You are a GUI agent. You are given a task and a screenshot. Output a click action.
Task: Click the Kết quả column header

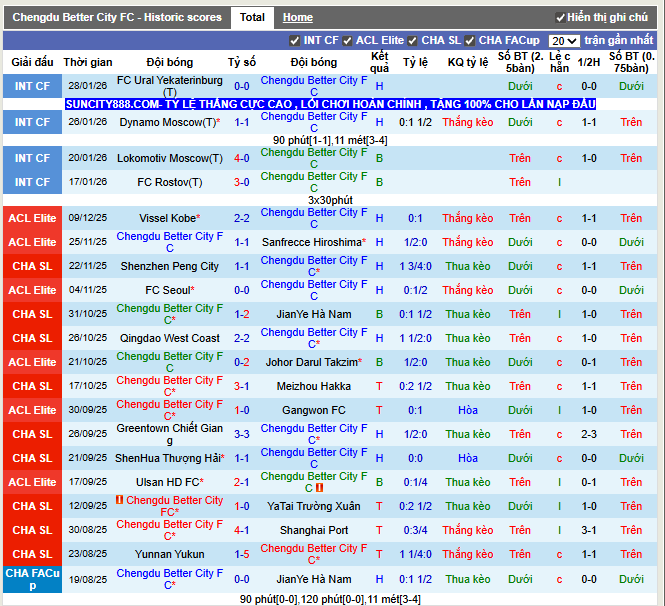coord(379,62)
